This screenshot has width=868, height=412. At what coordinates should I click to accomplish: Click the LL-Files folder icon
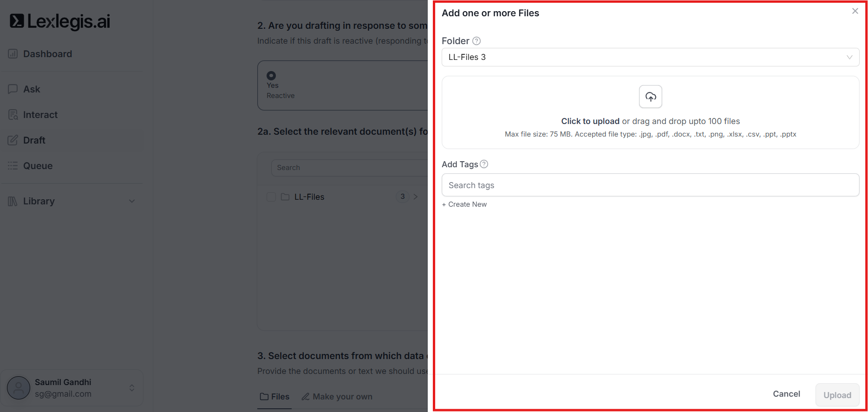[x=285, y=197]
